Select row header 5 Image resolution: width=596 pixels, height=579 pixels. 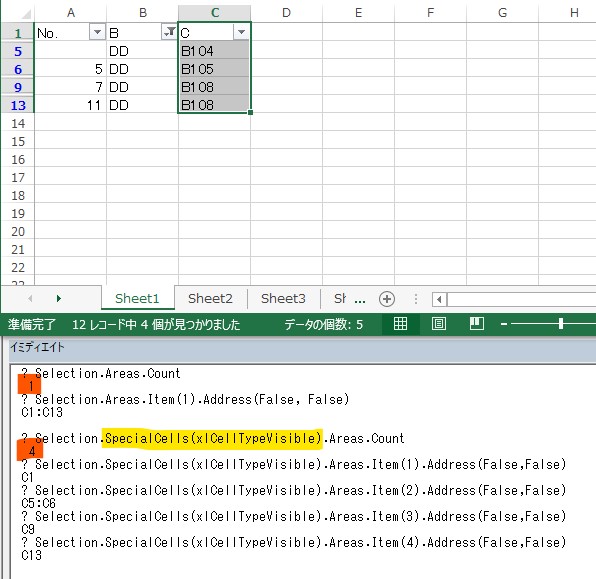coord(18,51)
